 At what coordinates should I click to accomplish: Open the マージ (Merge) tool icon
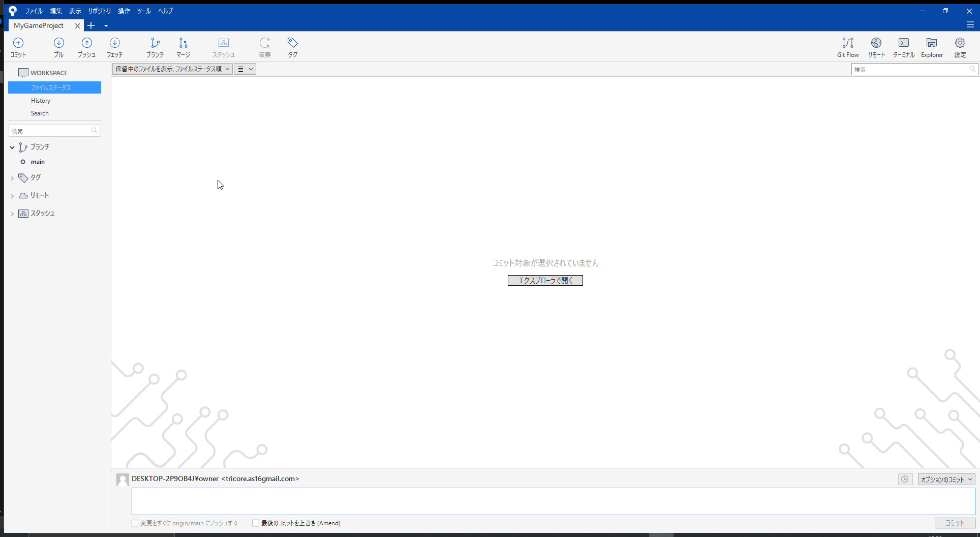click(183, 47)
